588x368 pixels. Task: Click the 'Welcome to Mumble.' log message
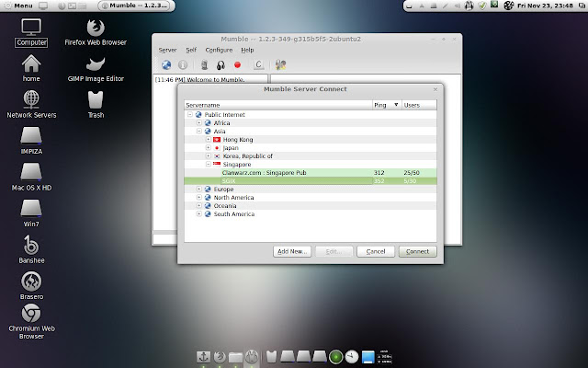click(x=216, y=80)
